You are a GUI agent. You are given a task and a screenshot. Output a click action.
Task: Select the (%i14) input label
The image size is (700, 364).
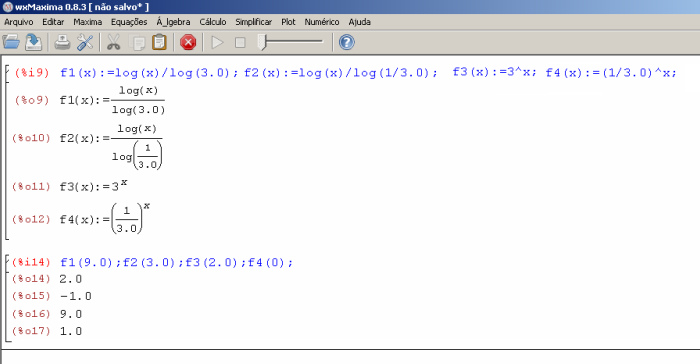31,262
